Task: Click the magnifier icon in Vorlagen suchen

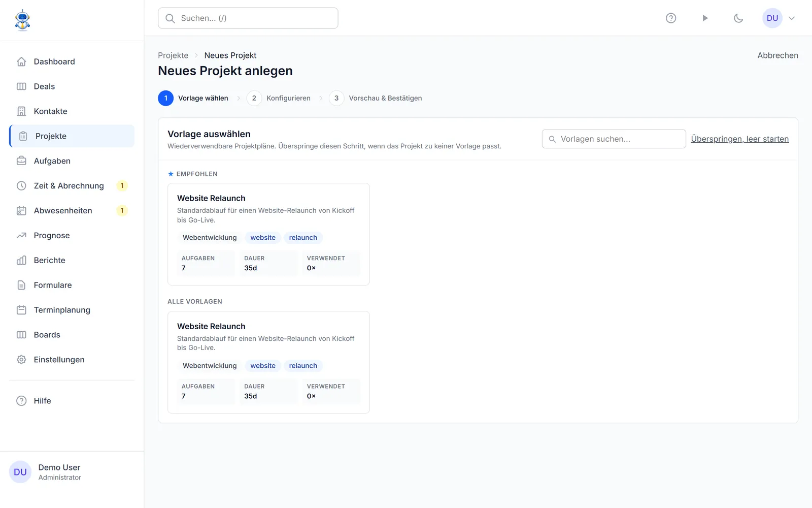Action: coord(552,139)
